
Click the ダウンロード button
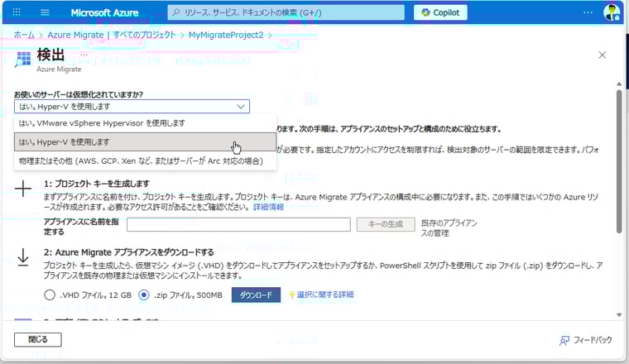256,295
